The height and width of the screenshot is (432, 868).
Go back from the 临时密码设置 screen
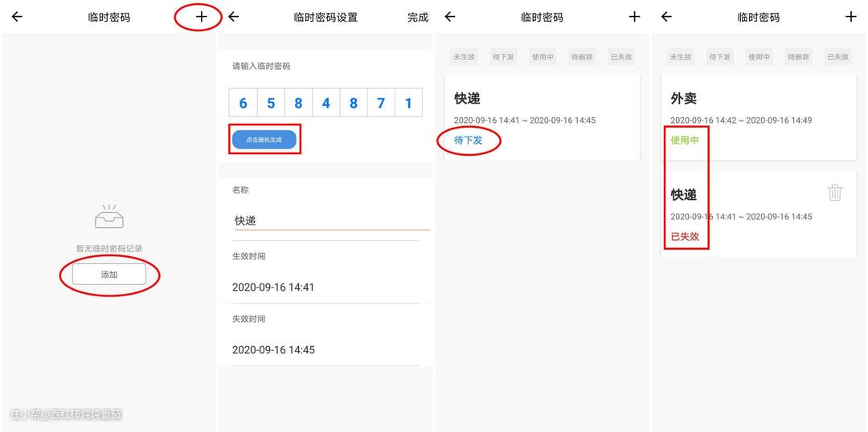(x=234, y=17)
